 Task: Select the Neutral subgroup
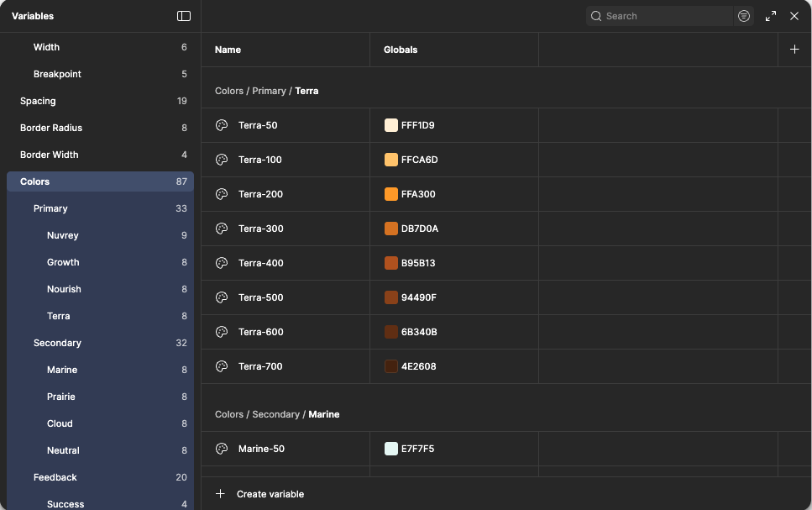pyautogui.click(x=101, y=451)
